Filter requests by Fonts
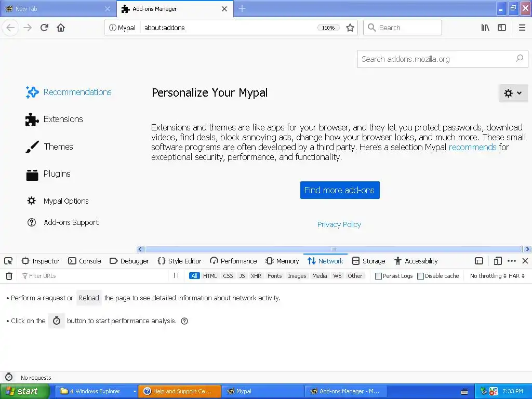The image size is (532, 399). tap(274, 276)
